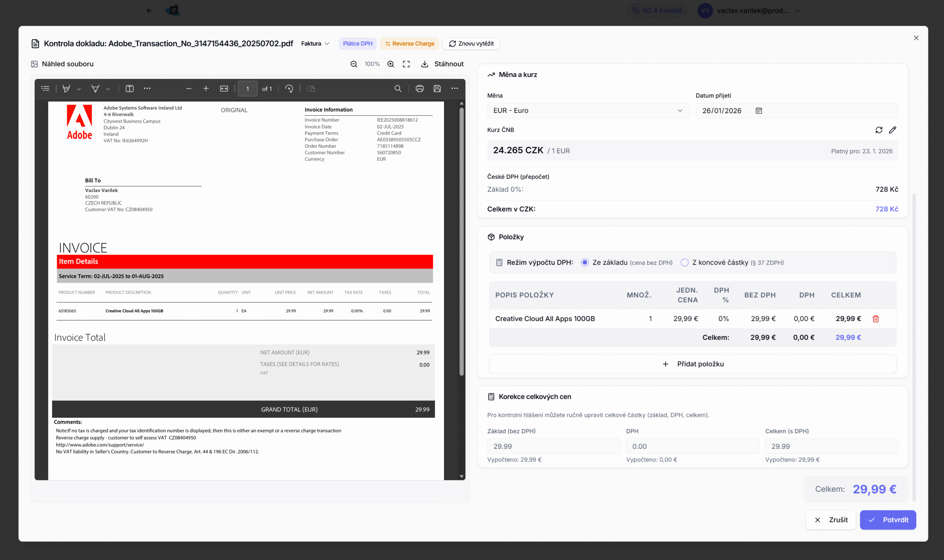The height and width of the screenshot is (560, 944).
Task: Click the PDF viewer save icon
Action: point(437,89)
